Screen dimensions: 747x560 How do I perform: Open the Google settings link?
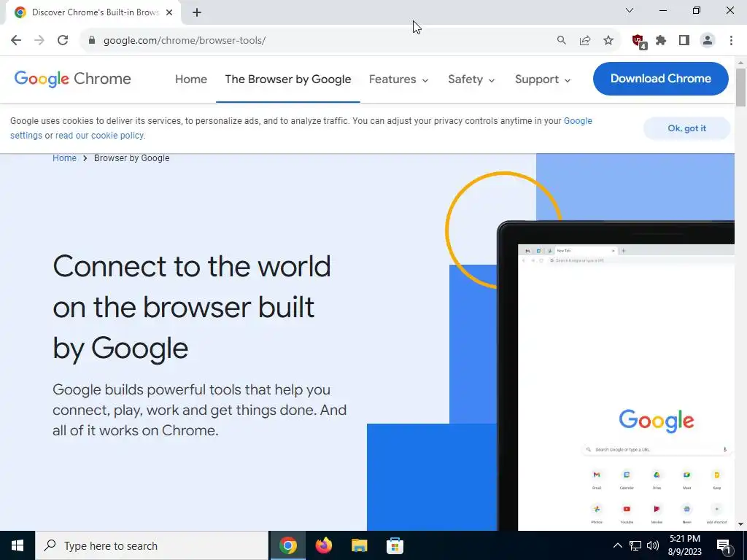point(578,121)
